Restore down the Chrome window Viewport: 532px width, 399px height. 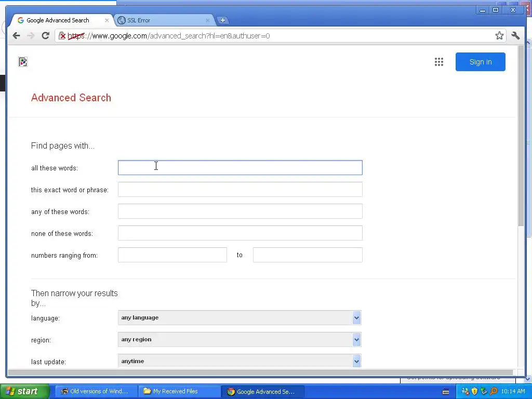(x=495, y=10)
